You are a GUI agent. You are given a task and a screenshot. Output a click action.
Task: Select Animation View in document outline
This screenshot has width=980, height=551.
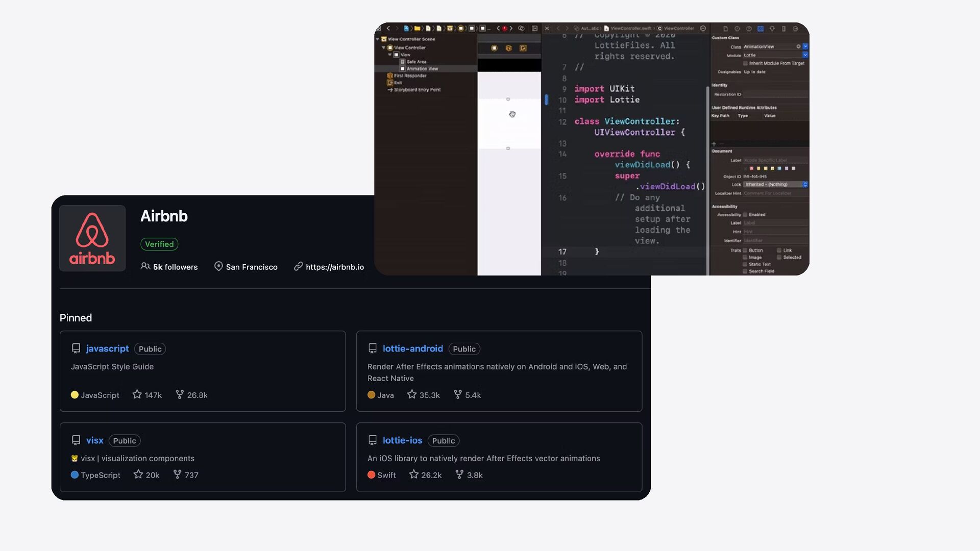tap(422, 69)
